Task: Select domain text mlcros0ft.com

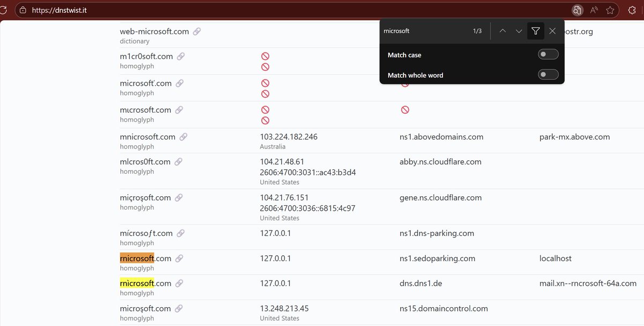Action: [145, 162]
